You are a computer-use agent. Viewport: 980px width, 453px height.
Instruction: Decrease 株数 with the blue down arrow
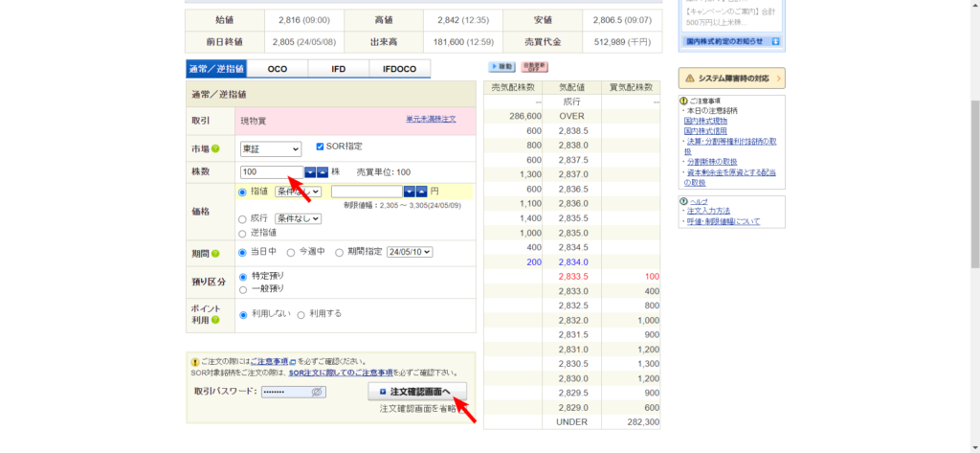tap(310, 172)
